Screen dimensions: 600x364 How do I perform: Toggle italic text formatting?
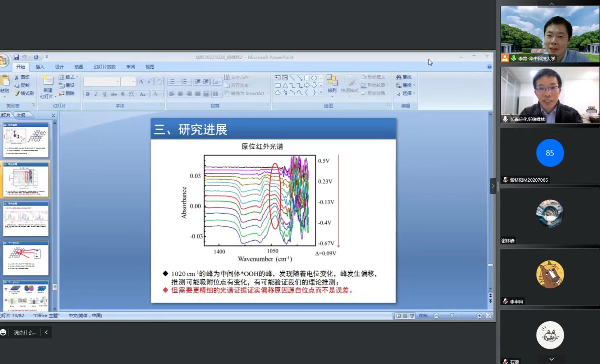[96, 94]
